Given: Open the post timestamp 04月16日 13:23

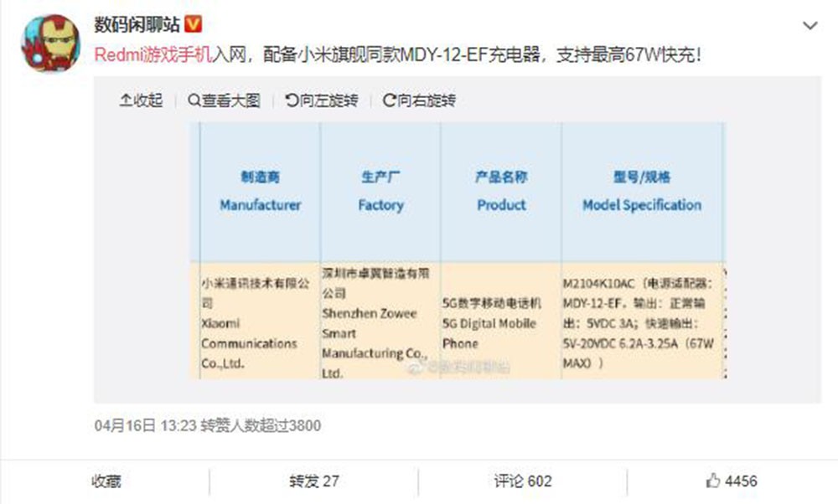Looking at the screenshot, I should coord(144,425).
